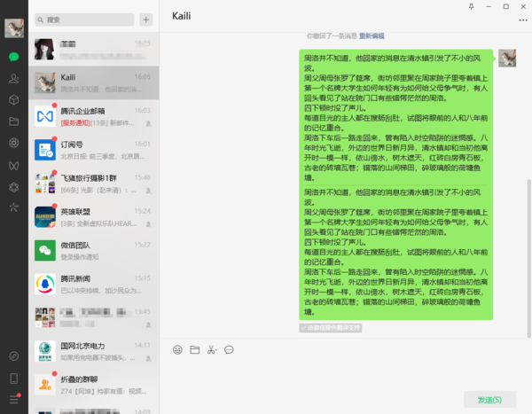Click the 订阅号 blue document avatar
Viewport: 532px width, 414px height.
45,150
